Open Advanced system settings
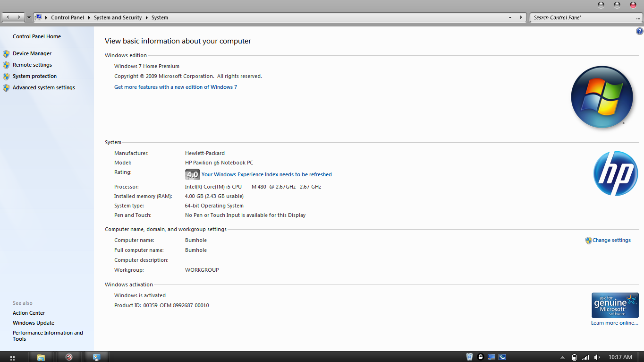Image resolution: width=644 pixels, height=362 pixels. point(43,87)
